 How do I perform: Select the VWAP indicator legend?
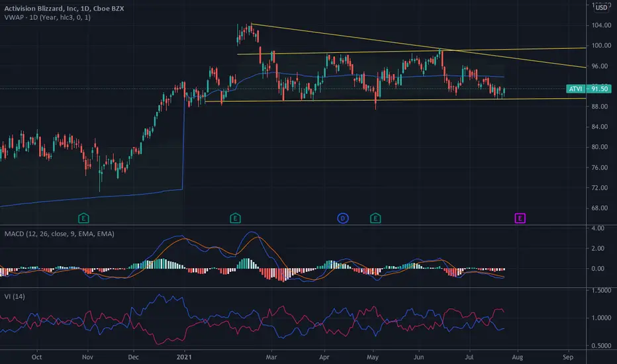[47, 17]
